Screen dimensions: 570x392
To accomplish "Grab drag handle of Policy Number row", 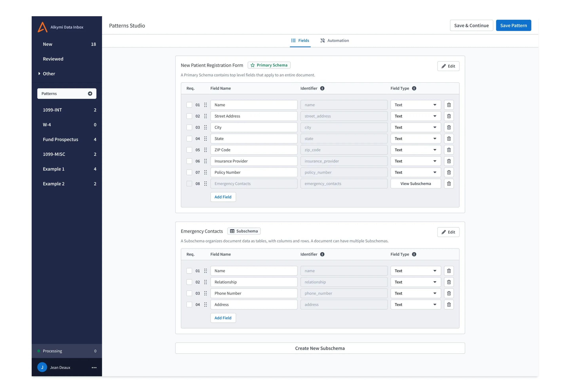I will pyautogui.click(x=205, y=172).
